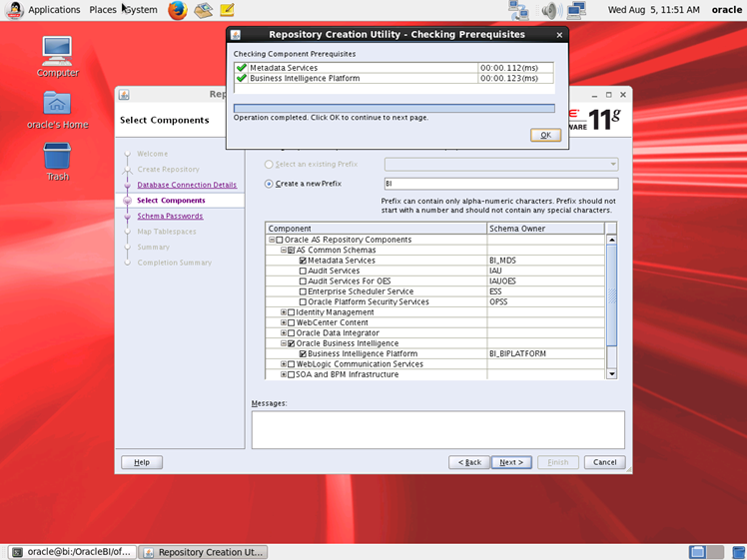This screenshot has width=747, height=560.
Task: Expand WebLogic Communication Services node
Action: click(283, 364)
